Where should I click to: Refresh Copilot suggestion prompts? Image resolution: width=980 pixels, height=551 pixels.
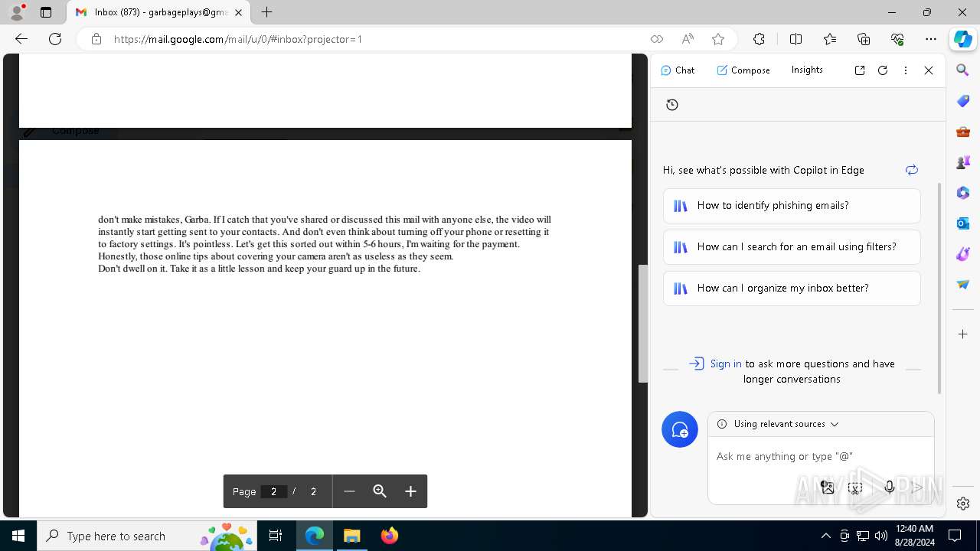point(912,170)
